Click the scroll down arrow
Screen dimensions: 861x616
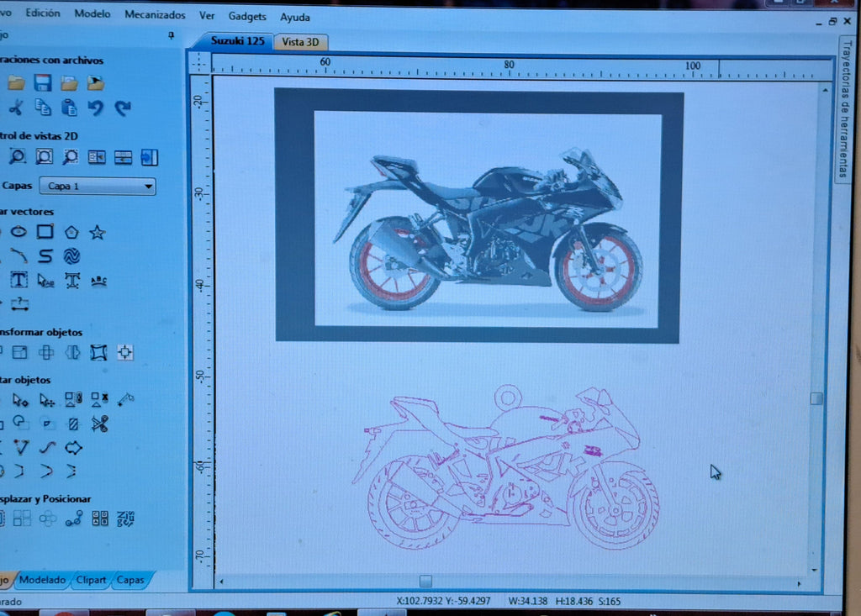click(814, 570)
